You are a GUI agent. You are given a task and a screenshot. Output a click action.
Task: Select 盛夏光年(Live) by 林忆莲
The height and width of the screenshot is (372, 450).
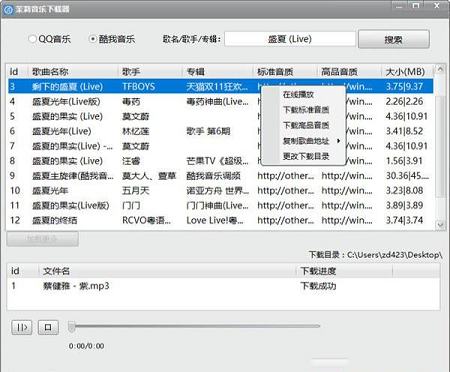pos(221,131)
